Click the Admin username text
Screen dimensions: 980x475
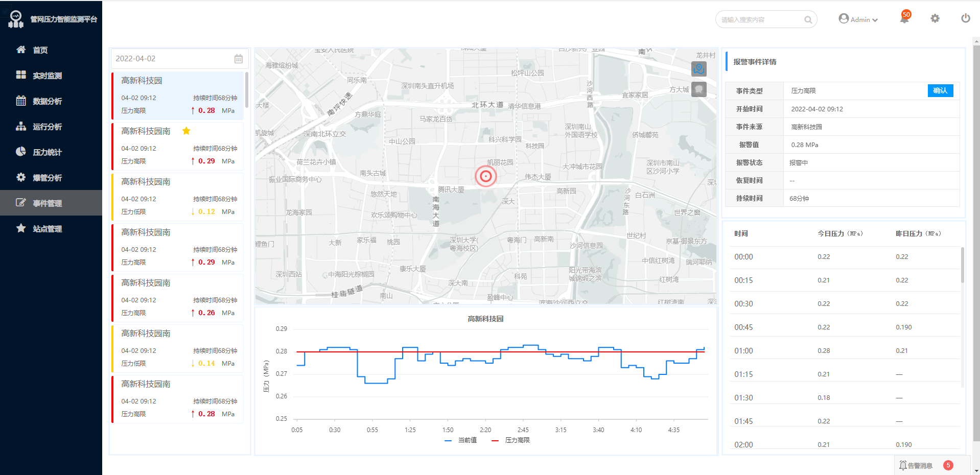click(860, 20)
